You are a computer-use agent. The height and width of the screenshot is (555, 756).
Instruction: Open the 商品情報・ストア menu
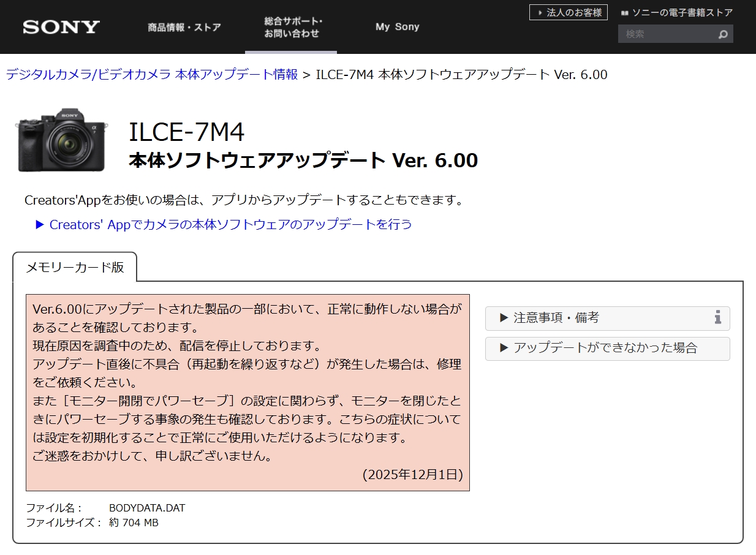point(184,27)
